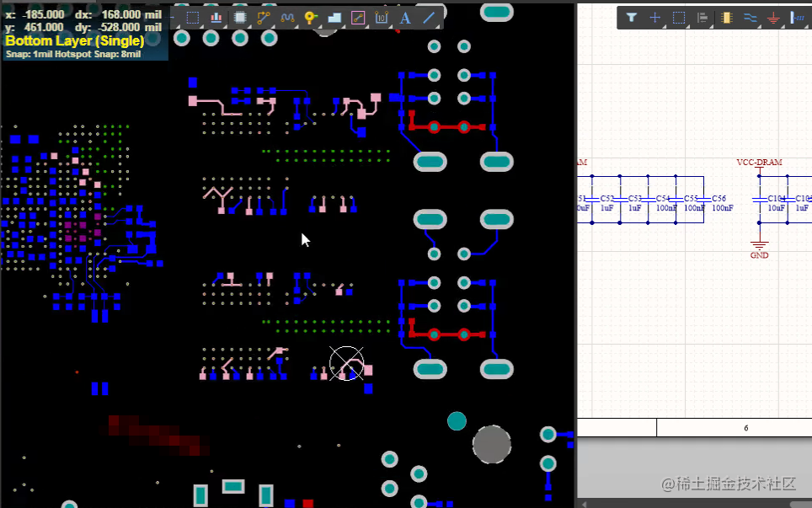Image resolution: width=812 pixels, height=508 pixels.
Task: Place a GND power port in schematic
Action: coord(773,17)
